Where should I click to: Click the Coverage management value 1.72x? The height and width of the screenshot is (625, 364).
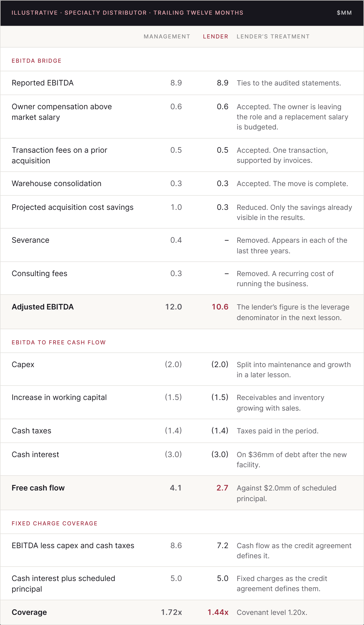pyautogui.click(x=171, y=612)
